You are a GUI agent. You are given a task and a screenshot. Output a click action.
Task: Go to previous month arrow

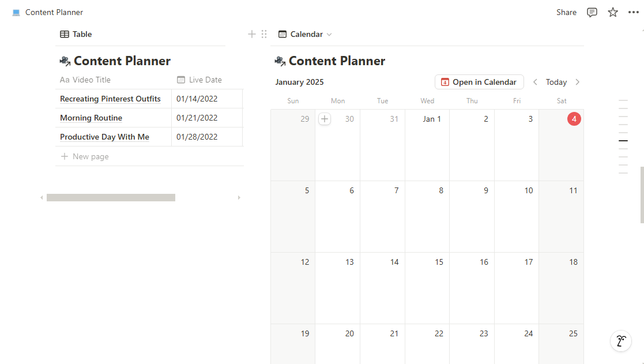point(535,82)
